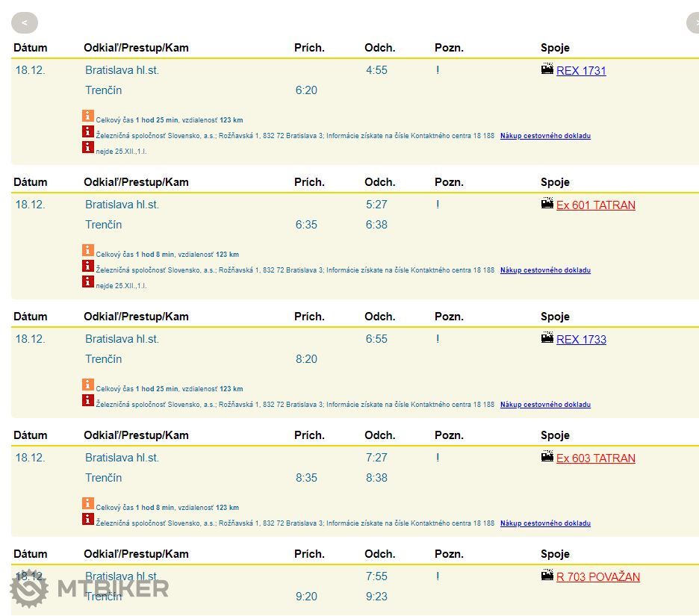Viewport: 699px width, 616px height.
Task: Click 'Nákup cestovného dokladu' for the 7:27 departure
Action: pos(545,523)
